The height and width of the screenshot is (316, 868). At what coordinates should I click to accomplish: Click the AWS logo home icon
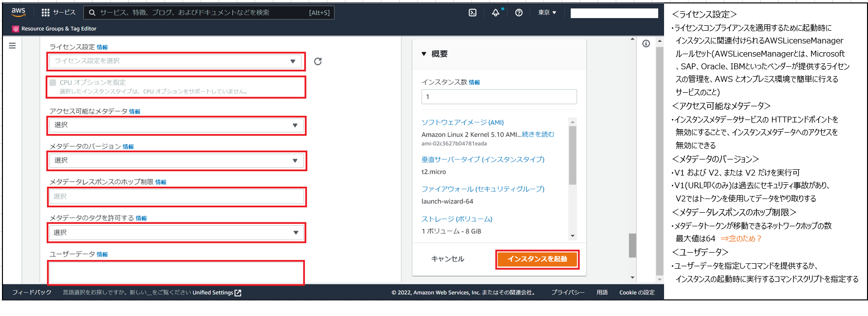click(x=18, y=12)
